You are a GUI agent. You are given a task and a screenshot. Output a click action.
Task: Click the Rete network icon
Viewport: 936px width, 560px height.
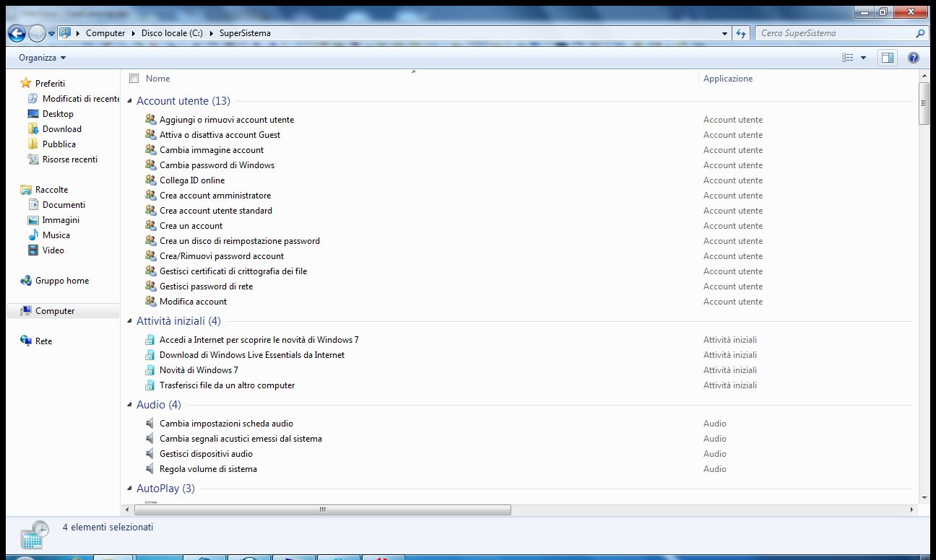(x=26, y=341)
